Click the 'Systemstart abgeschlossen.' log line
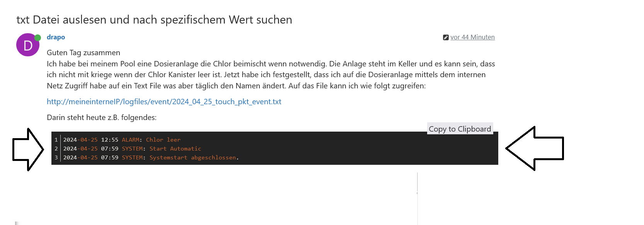Screen dimensions: 644x225 tap(151, 157)
